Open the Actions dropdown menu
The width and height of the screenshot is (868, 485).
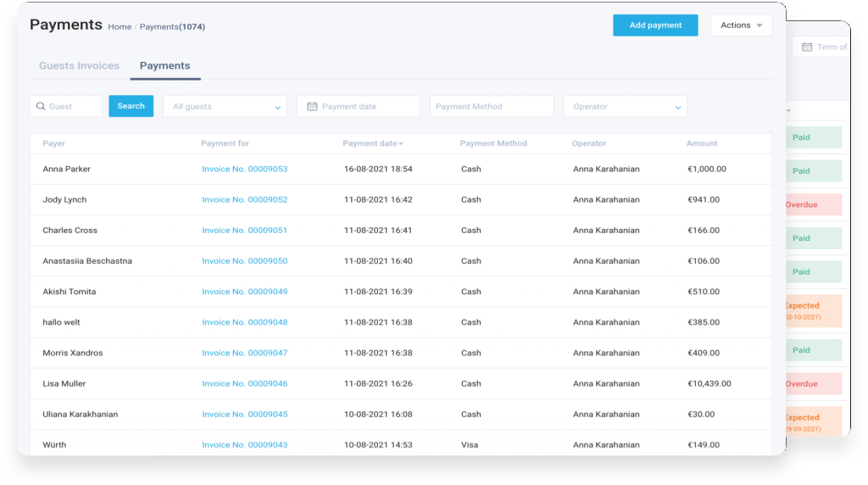point(741,25)
